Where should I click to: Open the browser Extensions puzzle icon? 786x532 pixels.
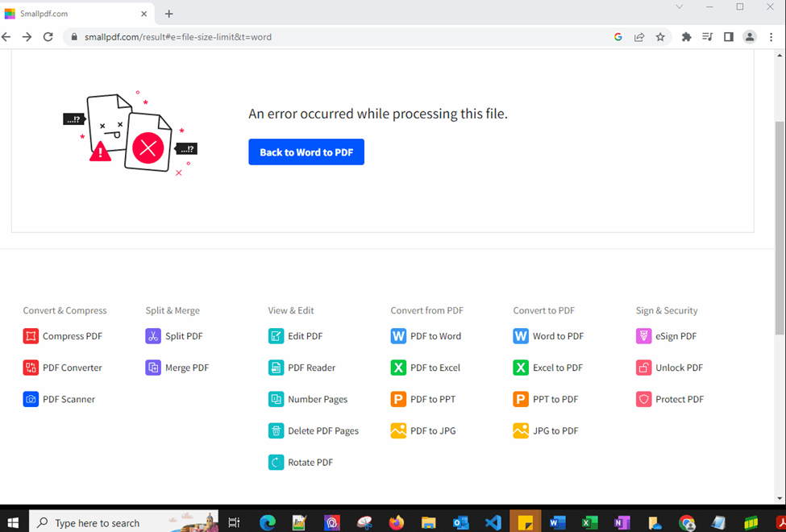coord(686,36)
